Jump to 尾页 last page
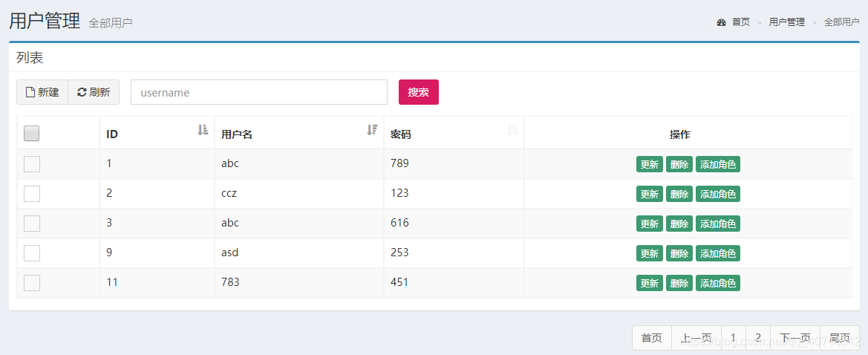The width and height of the screenshot is (868, 355). 840,338
